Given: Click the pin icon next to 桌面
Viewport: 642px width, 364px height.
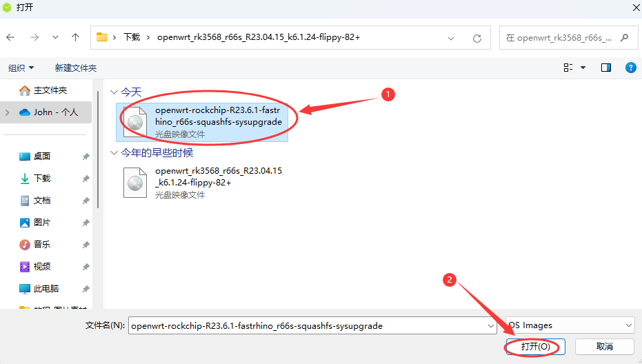Looking at the screenshot, I should pyautogui.click(x=86, y=156).
